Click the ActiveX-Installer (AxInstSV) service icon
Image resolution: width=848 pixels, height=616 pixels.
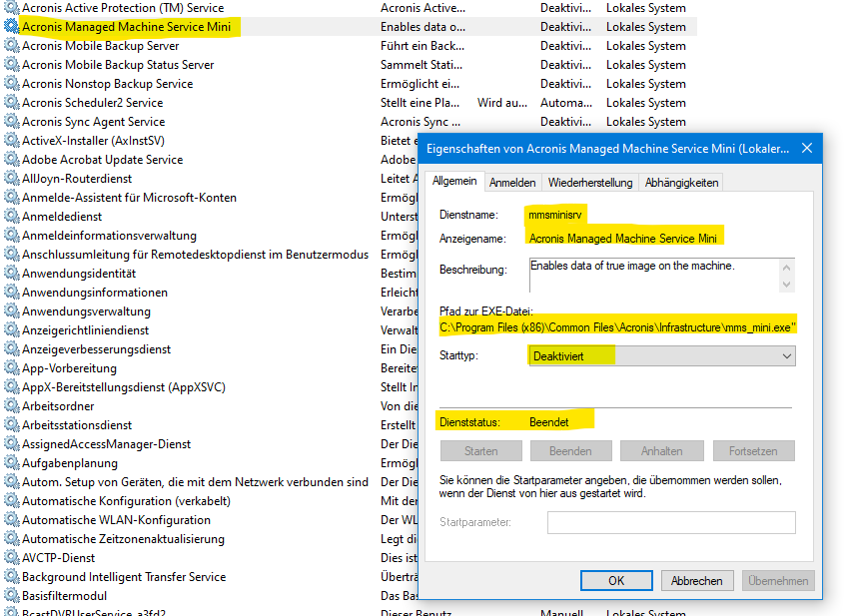click(x=12, y=140)
